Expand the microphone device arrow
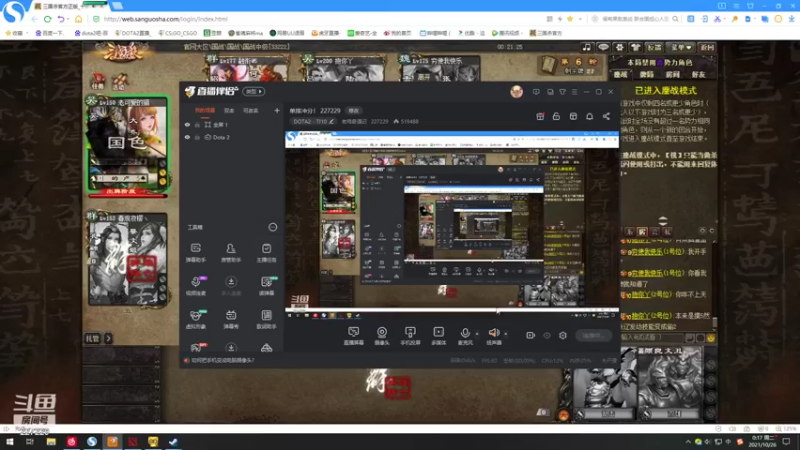 click(477, 334)
